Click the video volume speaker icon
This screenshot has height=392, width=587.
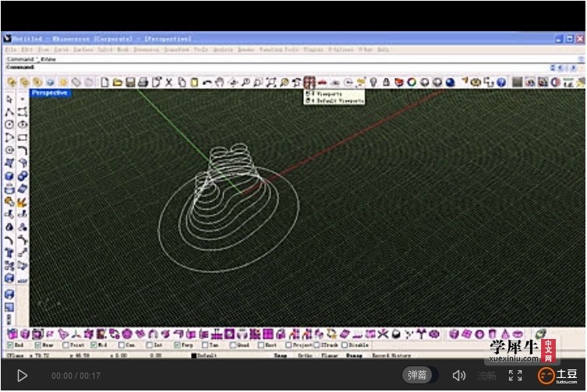pyautogui.click(x=459, y=376)
